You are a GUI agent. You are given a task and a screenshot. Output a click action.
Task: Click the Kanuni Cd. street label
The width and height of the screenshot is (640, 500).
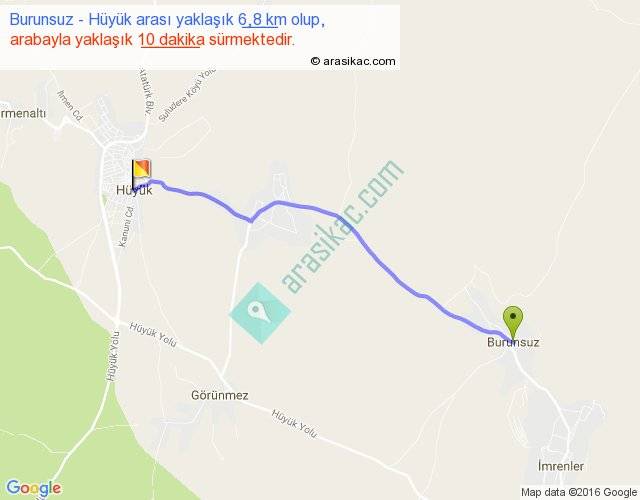pyautogui.click(x=126, y=227)
